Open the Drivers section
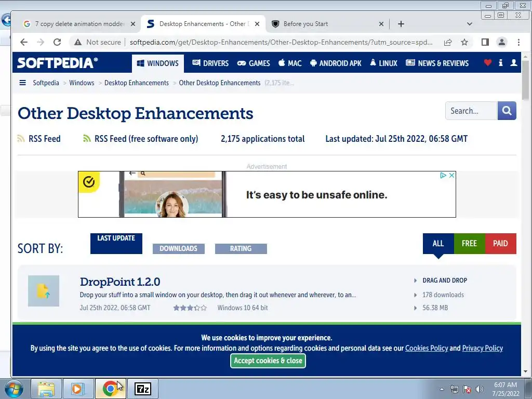 coord(210,63)
